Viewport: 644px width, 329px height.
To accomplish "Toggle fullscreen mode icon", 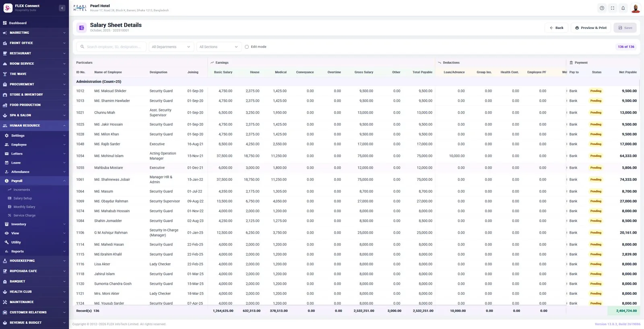I will coord(613,8).
